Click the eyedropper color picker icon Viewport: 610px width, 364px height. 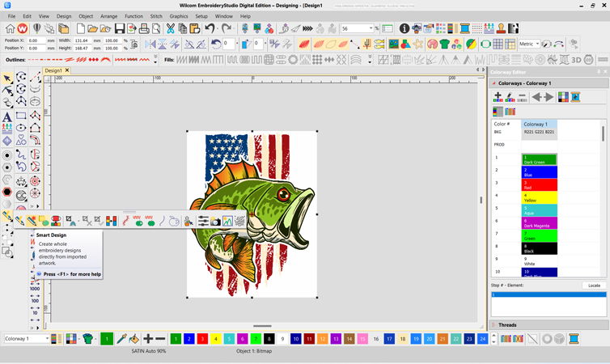pyautogui.click(x=121, y=339)
